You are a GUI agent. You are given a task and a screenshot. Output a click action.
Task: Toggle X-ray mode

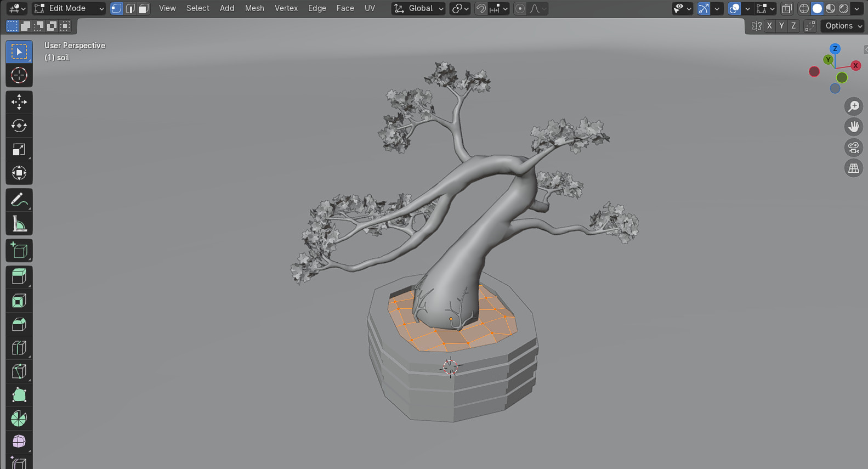point(787,8)
